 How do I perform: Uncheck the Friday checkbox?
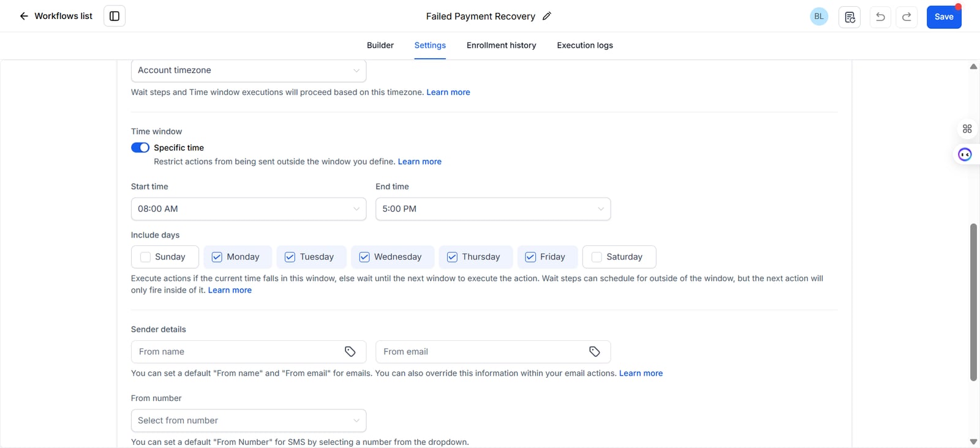pos(530,257)
